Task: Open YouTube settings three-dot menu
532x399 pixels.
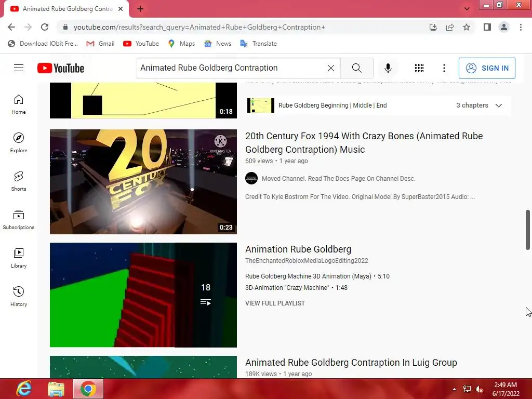Action: point(444,68)
